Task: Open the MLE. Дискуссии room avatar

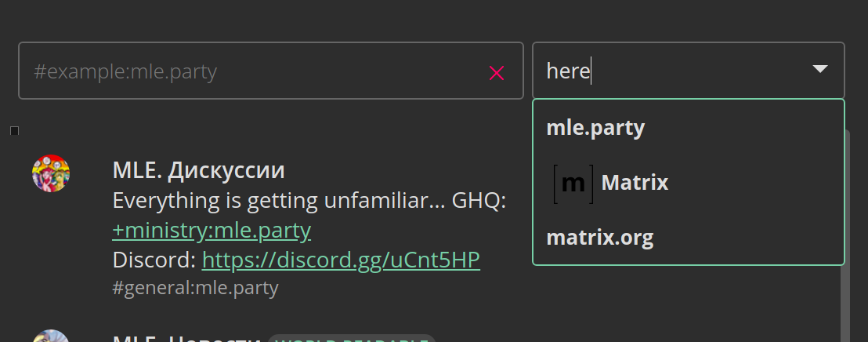Action: (51, 173)
